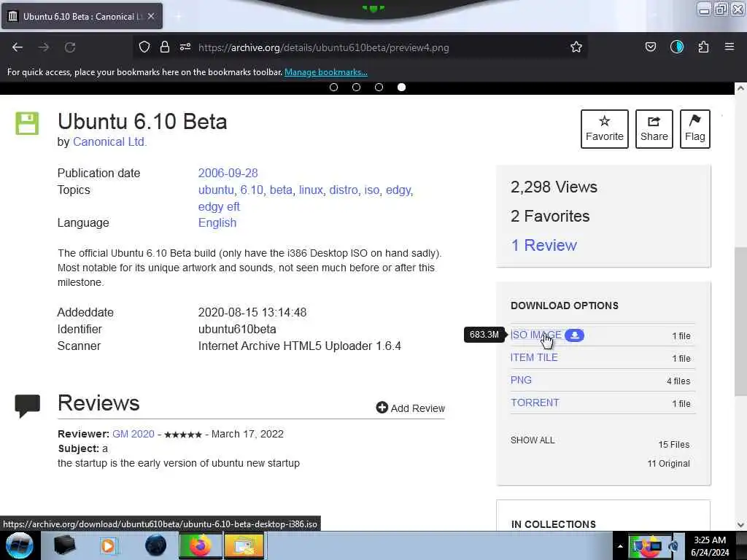Open the Share button

click(x=654, y=129)
